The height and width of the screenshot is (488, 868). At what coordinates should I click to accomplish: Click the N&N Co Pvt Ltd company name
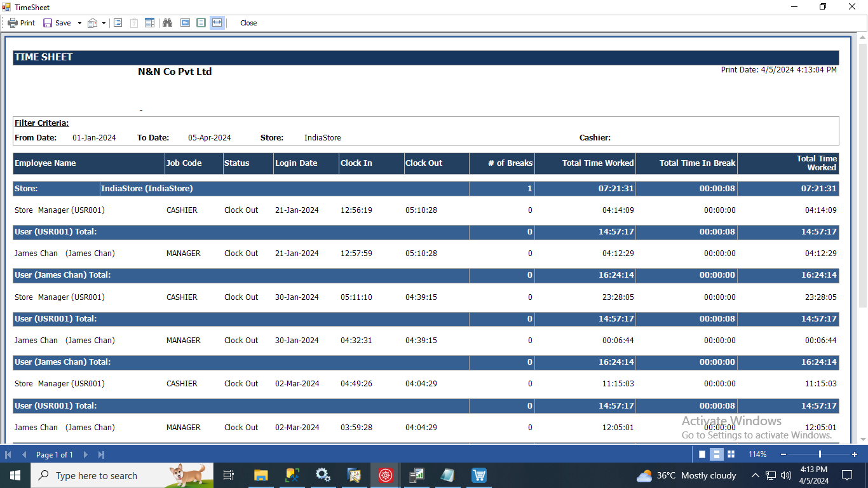tap(175, 72)
